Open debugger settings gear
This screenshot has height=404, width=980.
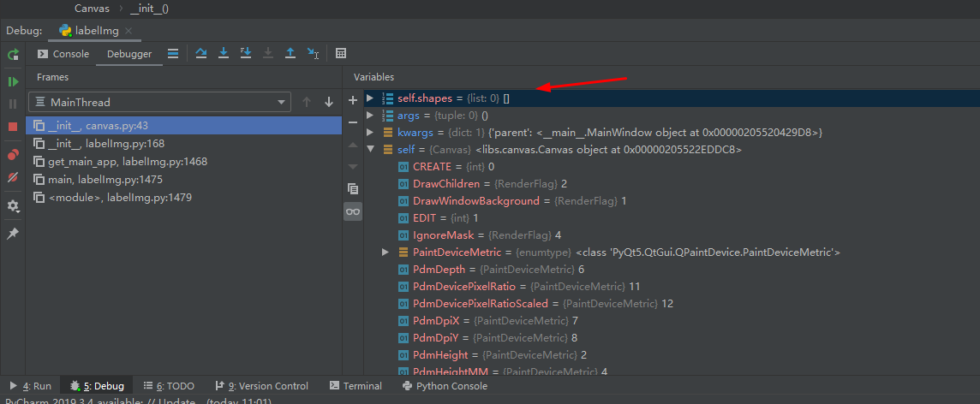[x=13, y=206]
